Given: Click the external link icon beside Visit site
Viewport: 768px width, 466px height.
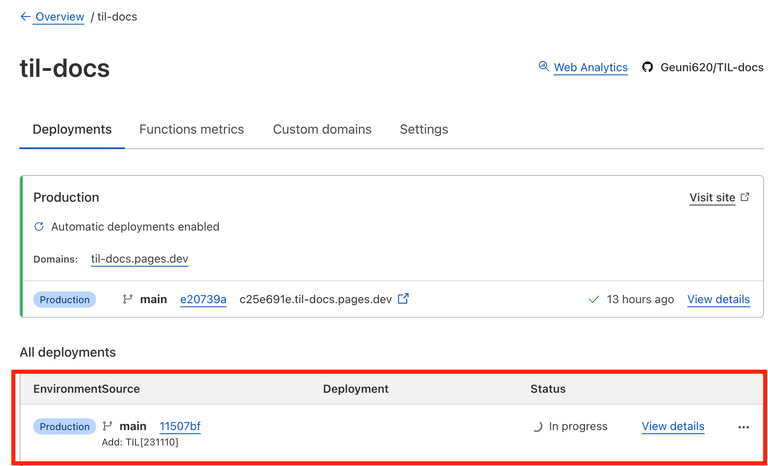Looking at the screenshot, I should pos(745,197).
